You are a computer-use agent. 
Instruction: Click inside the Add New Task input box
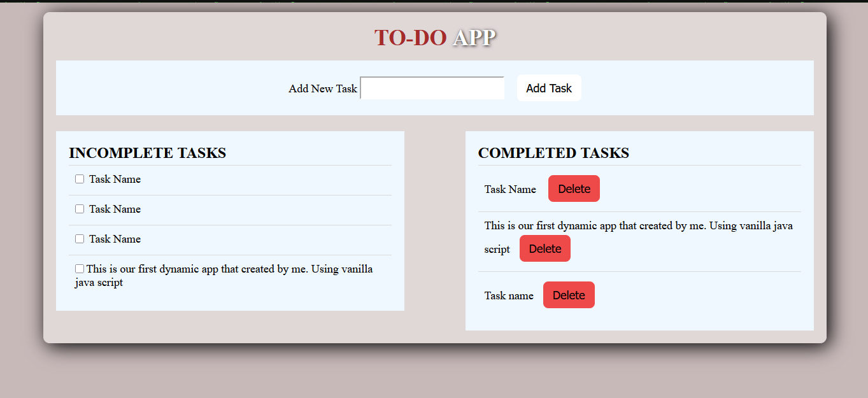coord(432,87)
